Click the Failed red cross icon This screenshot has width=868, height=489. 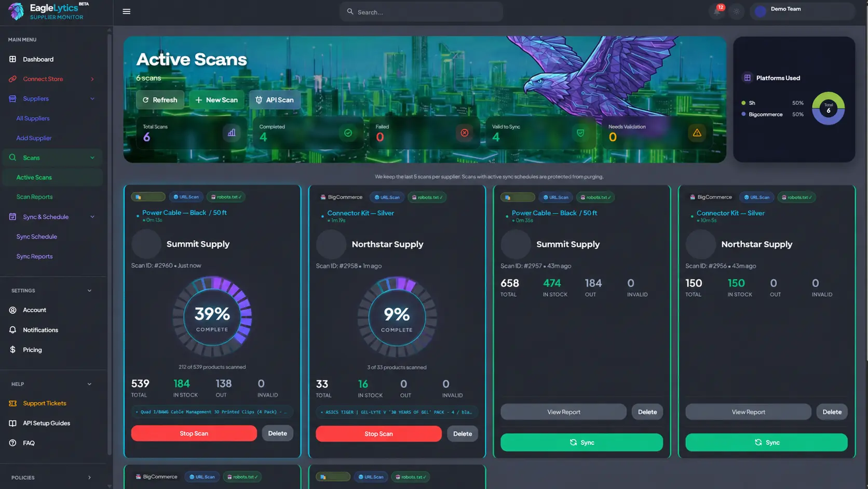464,133
